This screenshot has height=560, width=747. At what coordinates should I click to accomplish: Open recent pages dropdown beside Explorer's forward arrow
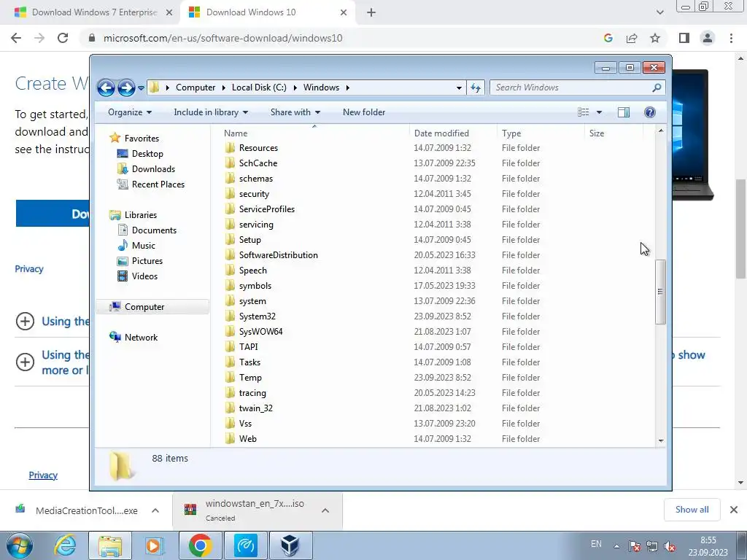pyautogui.click(x=141, y=88)
